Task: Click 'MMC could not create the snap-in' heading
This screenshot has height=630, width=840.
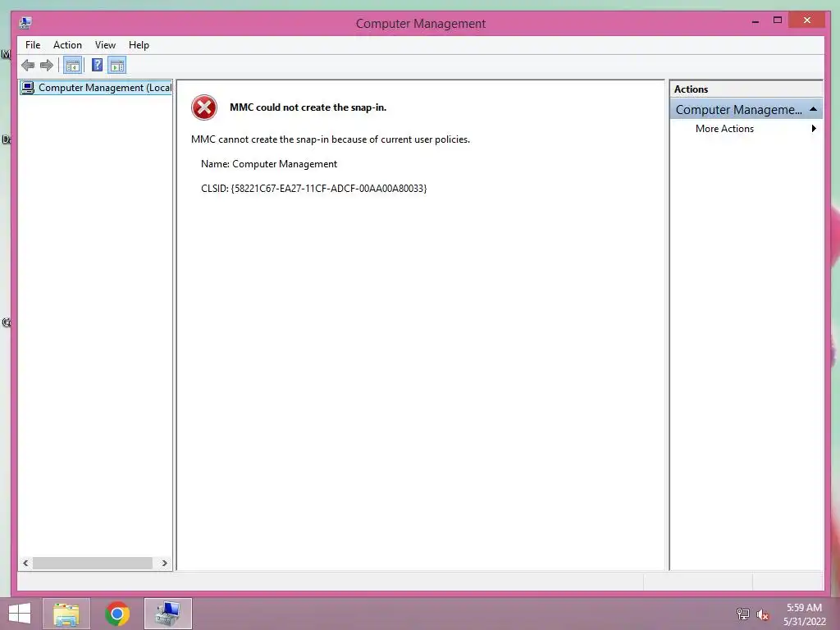Action: pyautogui.click(x=308, y=107)
